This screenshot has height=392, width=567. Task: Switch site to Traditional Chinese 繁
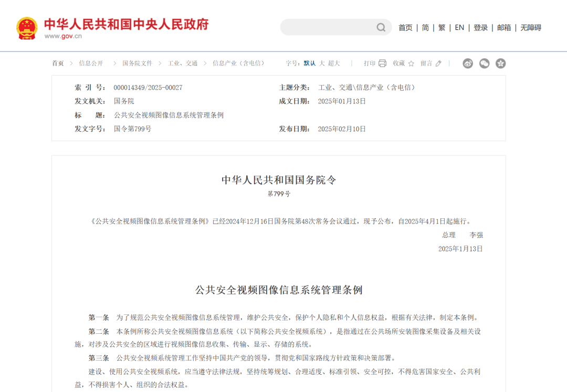click(442, 27)
